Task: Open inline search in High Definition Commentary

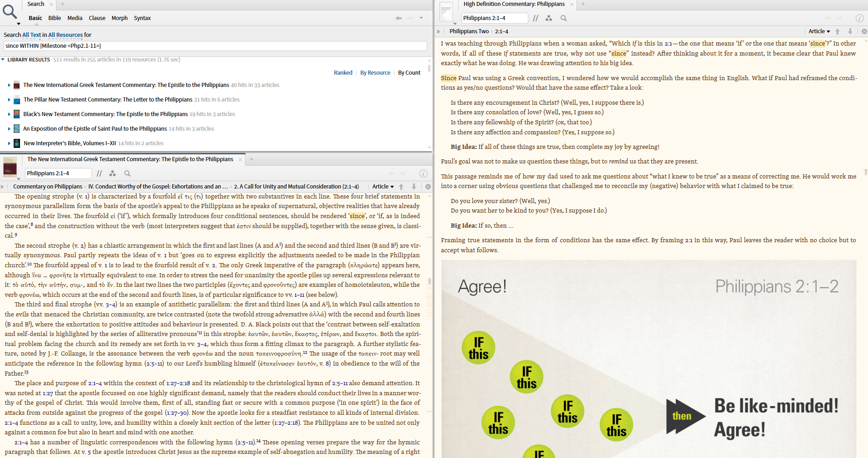Action: tap(564, 18)
